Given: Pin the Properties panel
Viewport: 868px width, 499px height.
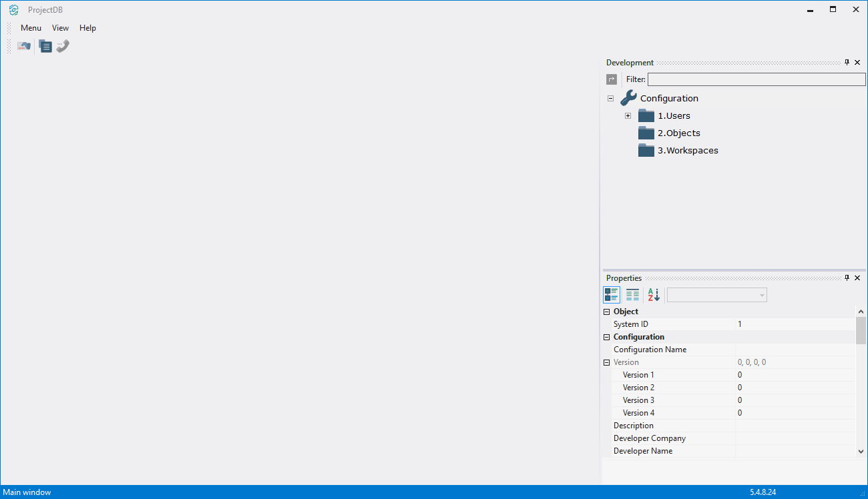Looking at the screenshot, I should [847, 278].
